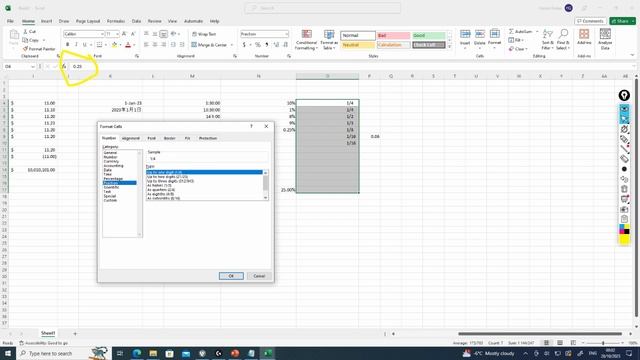Open Find & Select menu
This screenshot has height=360, width=640.
coord(563,40)
